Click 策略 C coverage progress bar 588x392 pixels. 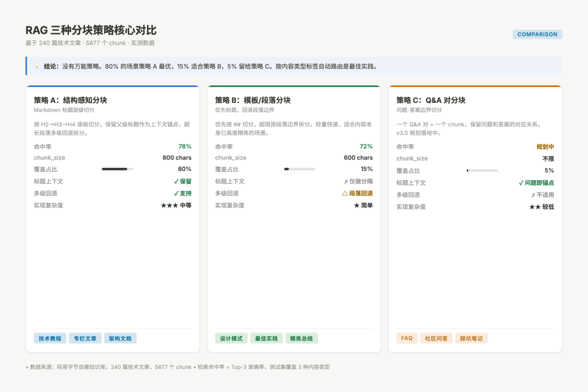482,170
